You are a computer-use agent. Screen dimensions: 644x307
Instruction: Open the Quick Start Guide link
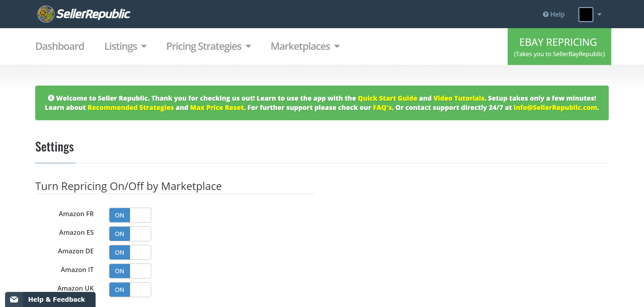pos(387,98)
